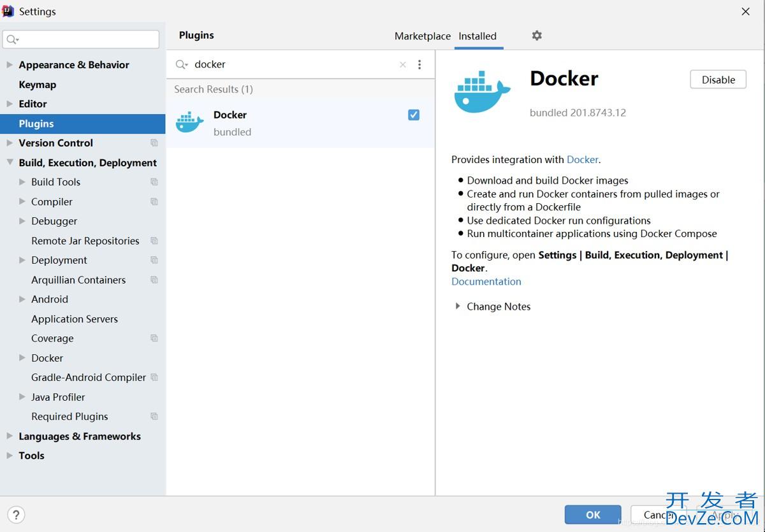The width and height of the screenshot is (765, 532).
Task: Expand the Docker settings node
Action: tap(22, 358)
